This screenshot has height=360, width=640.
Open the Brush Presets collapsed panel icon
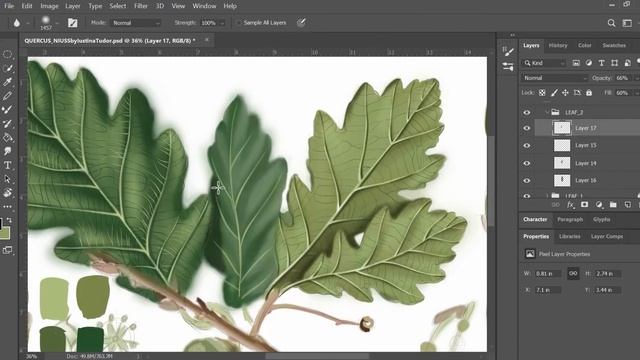click(508, 67)
